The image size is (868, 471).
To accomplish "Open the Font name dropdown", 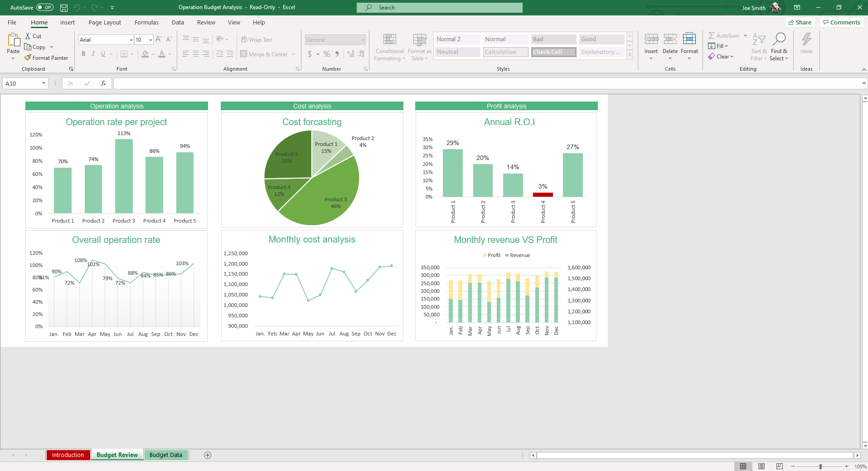I will [x=131, y=39].
